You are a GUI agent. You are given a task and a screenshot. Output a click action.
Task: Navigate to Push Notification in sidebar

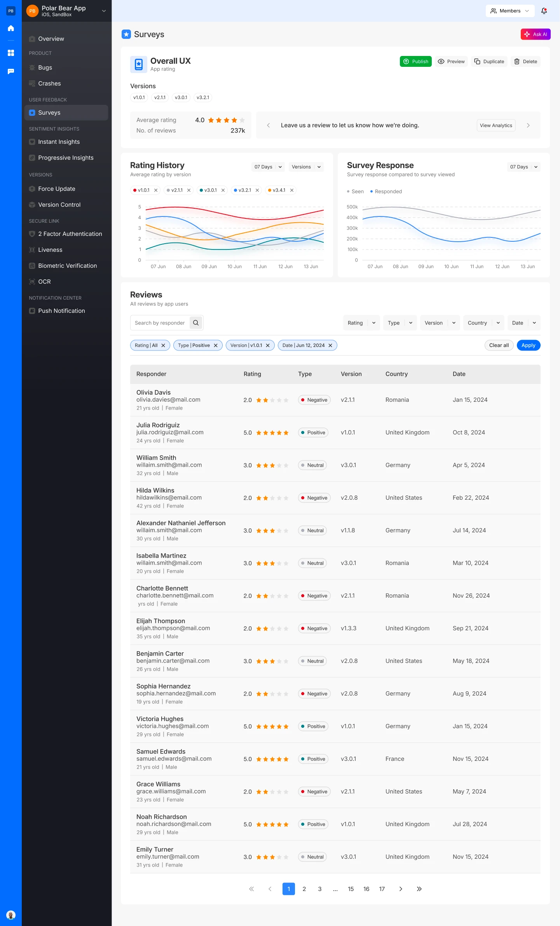tap(61, 311)
